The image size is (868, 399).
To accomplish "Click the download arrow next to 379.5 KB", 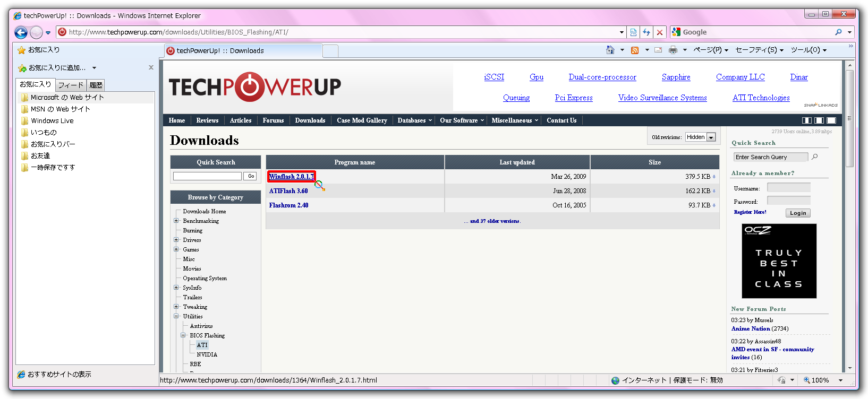I will [x=714, y=177].
